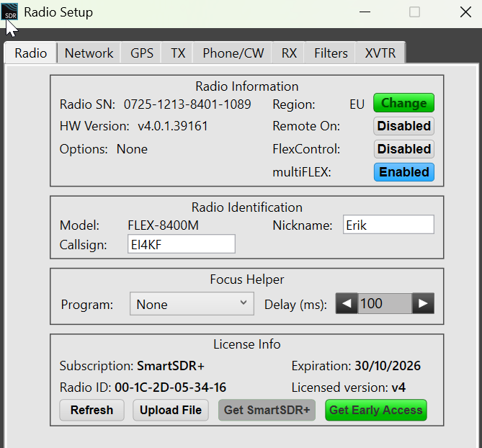The width and height of the screenshot is (482, 448).
Task: Click the Refresh license button
Action: [92, 411]
